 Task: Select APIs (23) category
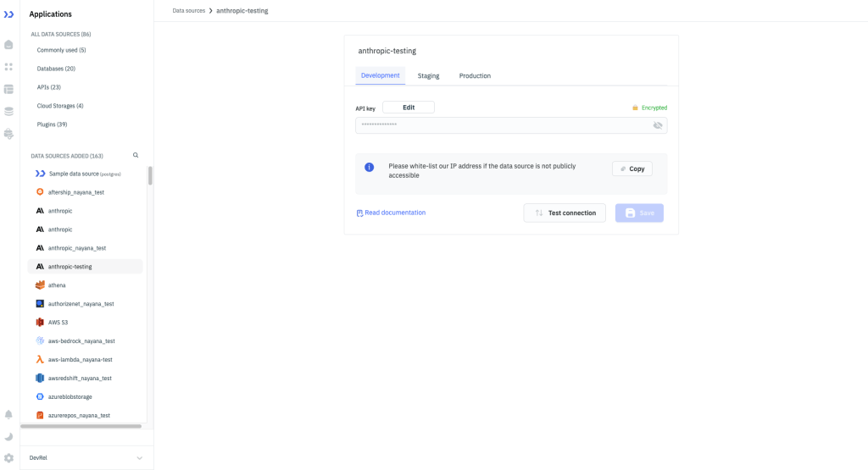(48, 87)
